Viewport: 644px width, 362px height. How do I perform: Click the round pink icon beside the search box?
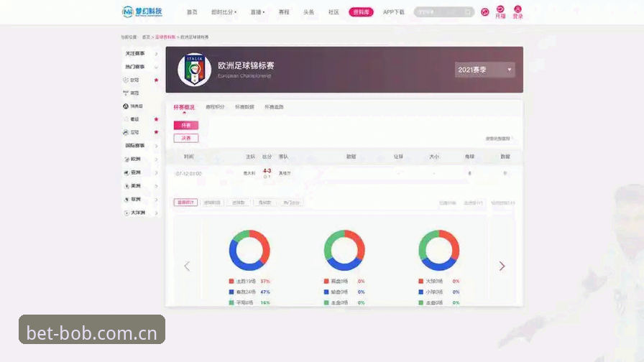(x=485, y=12)
